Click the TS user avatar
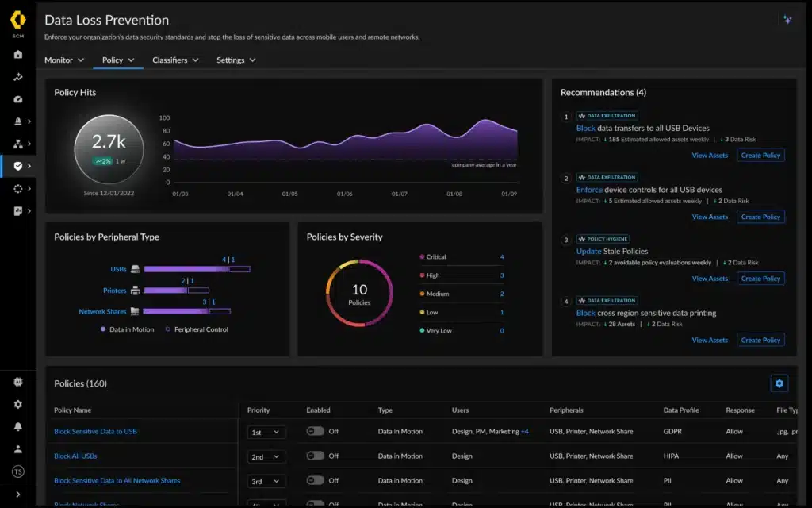Screen dimensions: 812x508 point(18,471)
